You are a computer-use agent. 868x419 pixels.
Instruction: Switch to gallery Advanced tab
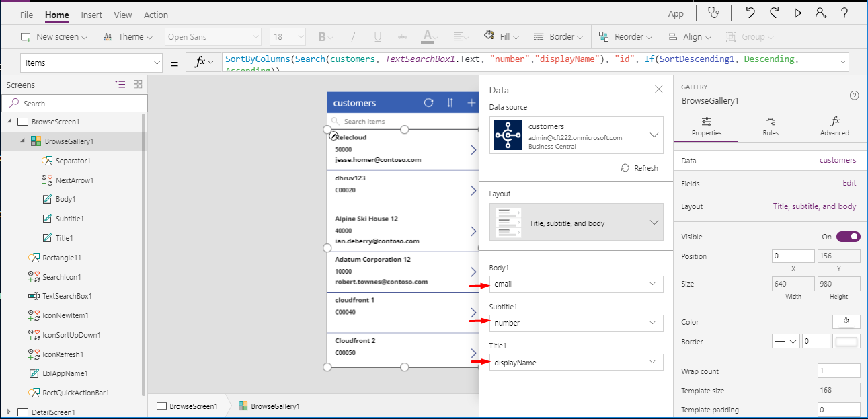pyautogui.click(x=835, y=126)
